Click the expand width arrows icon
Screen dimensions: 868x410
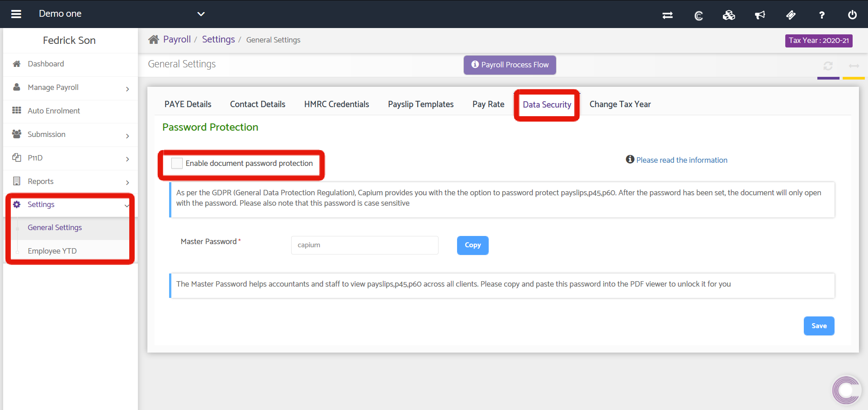click(x=854, y=66)
